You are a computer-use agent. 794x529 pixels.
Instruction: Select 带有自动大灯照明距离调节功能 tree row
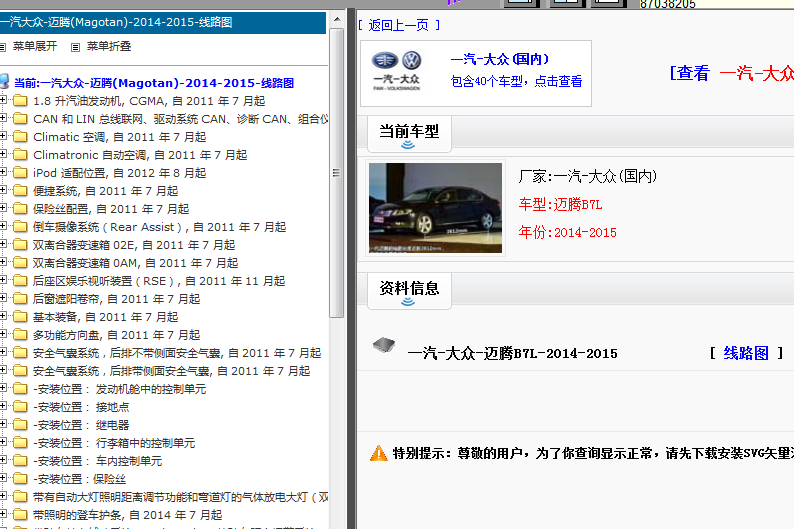(181, 497)
